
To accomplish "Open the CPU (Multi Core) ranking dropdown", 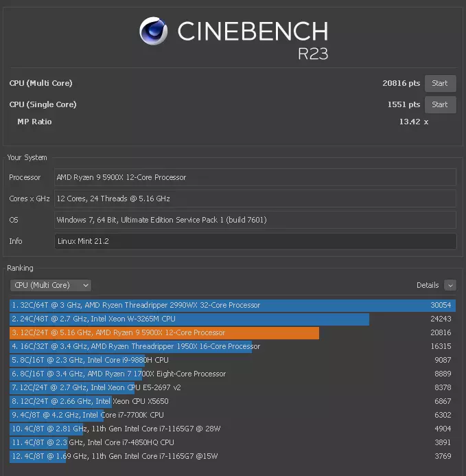I will [x=51, y=285].
